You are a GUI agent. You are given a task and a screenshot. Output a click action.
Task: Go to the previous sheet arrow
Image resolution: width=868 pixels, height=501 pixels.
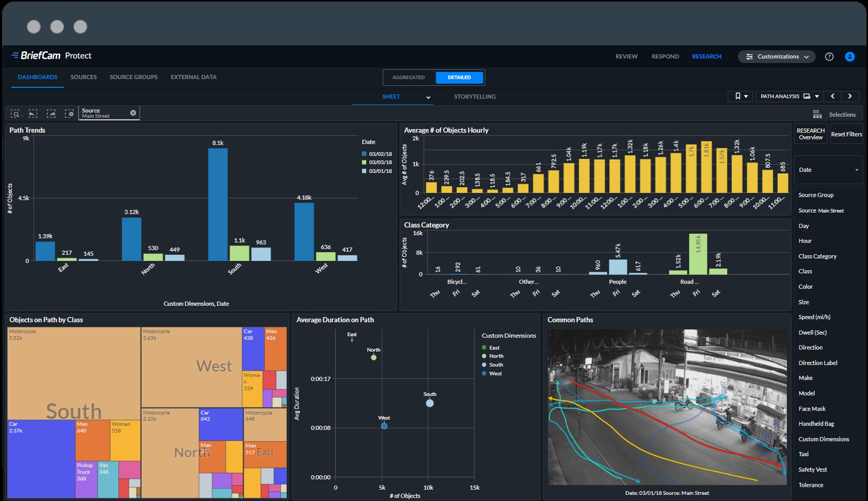(x=833, y=96)
